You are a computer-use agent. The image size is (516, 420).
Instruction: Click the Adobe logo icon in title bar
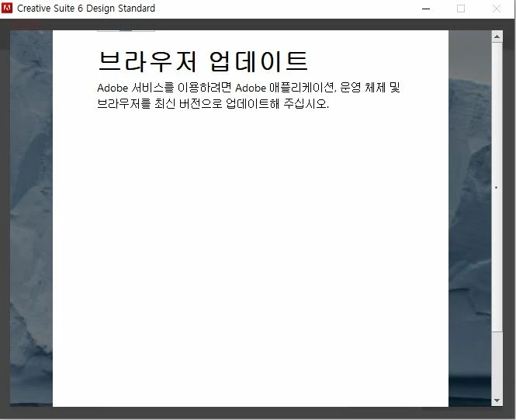[7, 8]
